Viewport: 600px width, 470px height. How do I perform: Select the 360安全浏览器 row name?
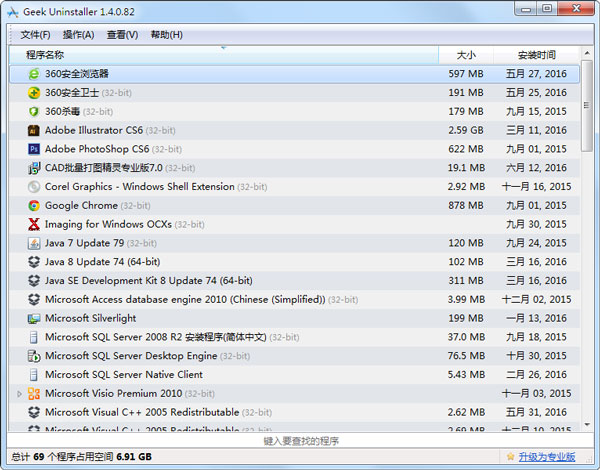coord(77,74)
